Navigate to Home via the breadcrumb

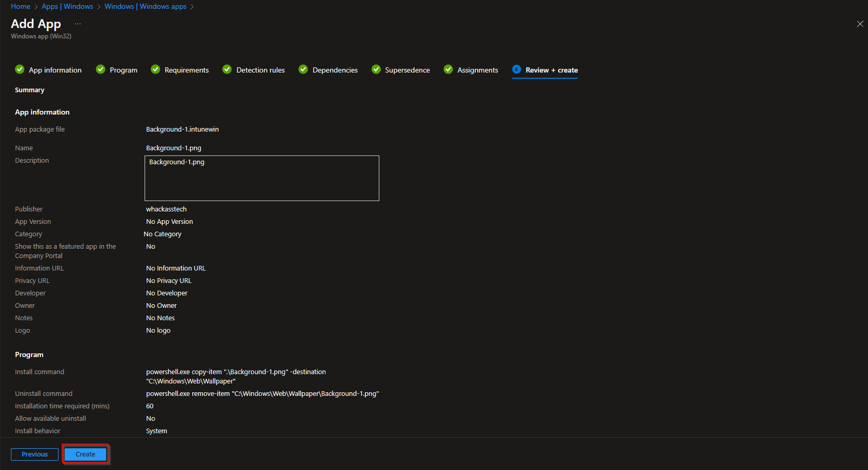[x=20, y=6]
